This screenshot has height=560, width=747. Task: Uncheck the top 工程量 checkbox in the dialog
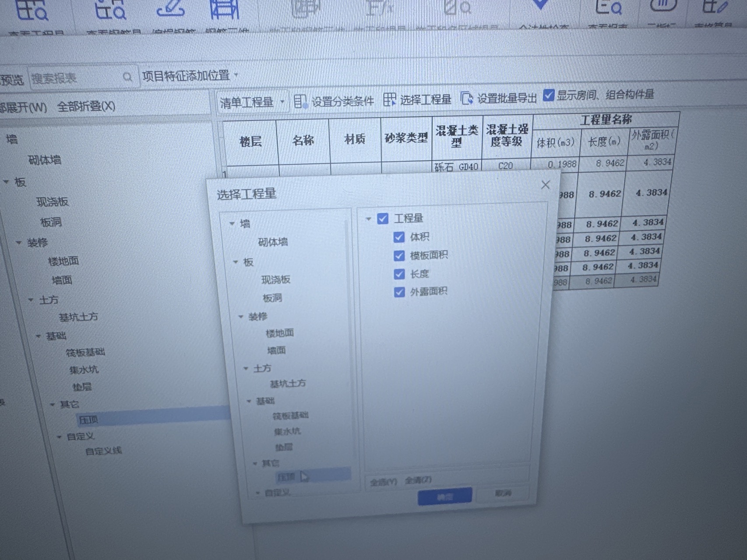tap(383, 218)
